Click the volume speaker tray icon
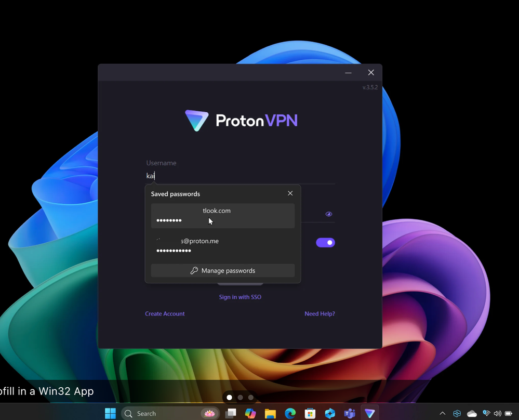Image resolution: width=519 pixels, height=420 pixels. 498,413
